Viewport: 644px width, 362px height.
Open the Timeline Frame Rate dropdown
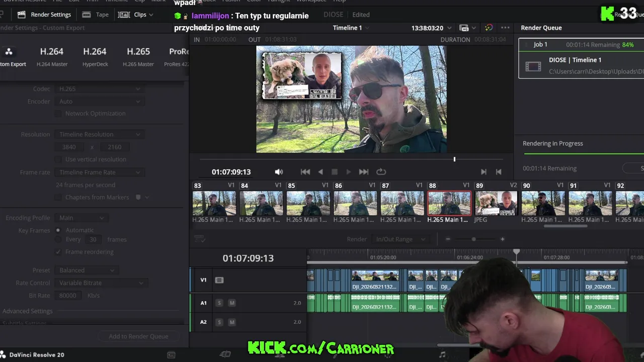point(99,172)
